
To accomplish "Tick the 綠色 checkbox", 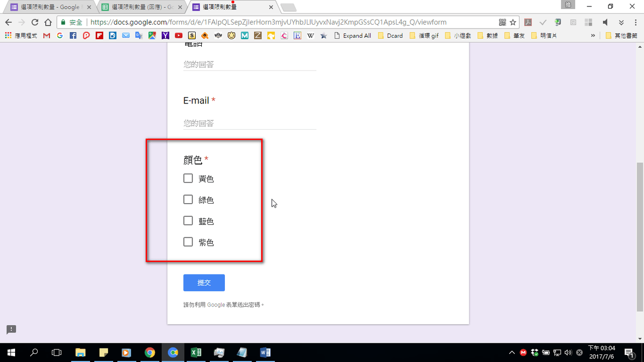I will [188, 200].
